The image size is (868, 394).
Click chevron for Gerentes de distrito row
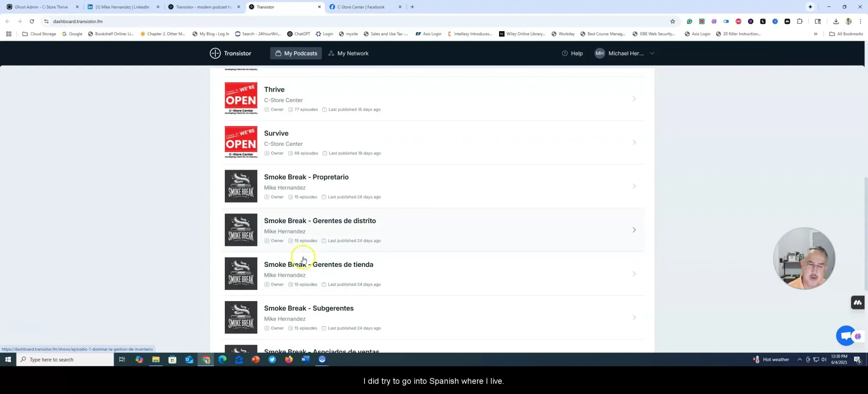click(x=634, y=230)
